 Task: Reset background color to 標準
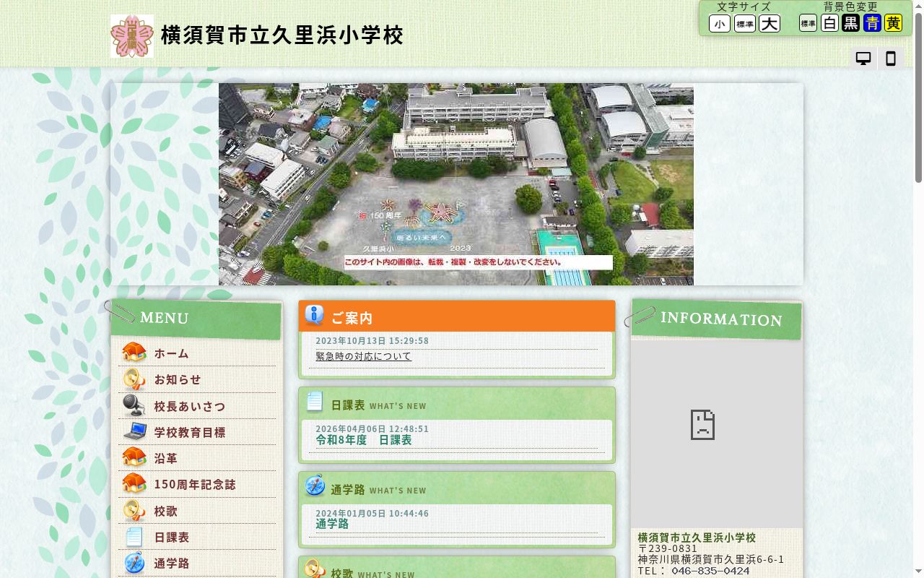(808, 23)
